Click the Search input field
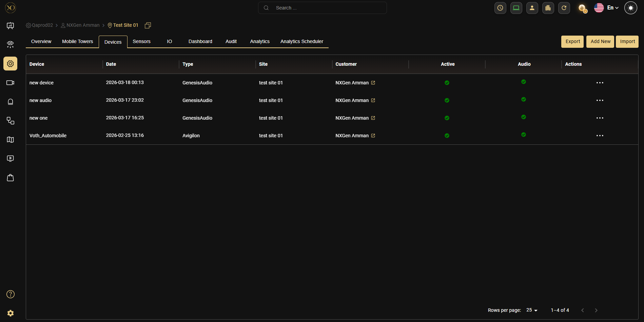This screenshot has width=644, height=322. coord(322,8)
